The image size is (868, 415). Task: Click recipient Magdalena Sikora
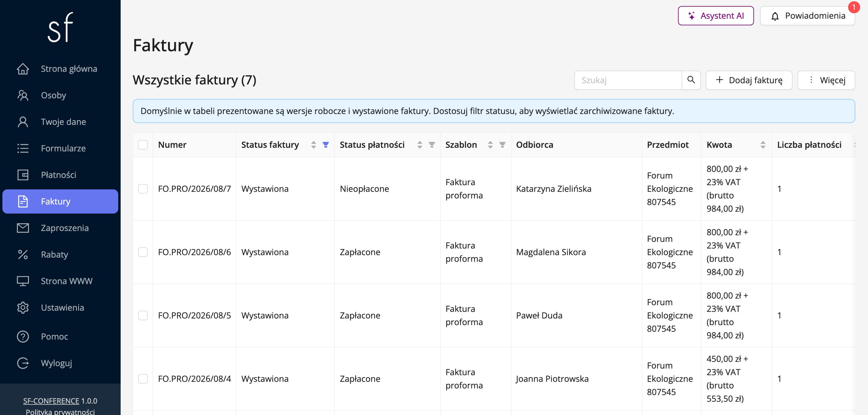551,252
